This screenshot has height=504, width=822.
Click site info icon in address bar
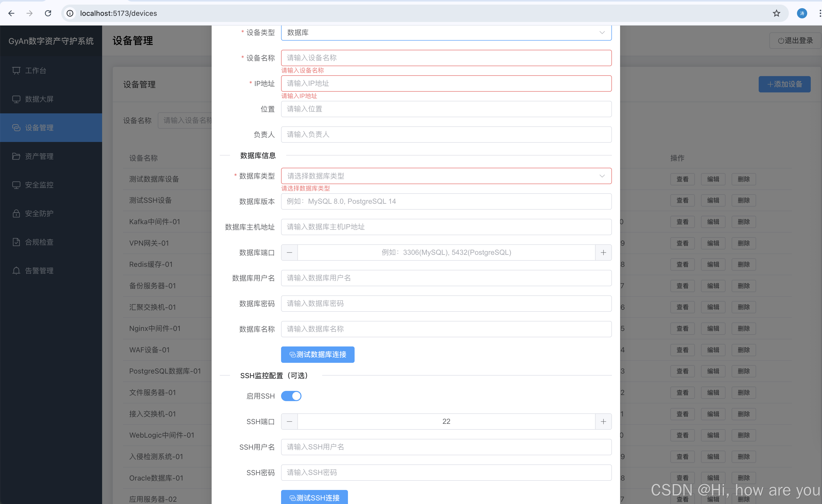coord(70,13)
